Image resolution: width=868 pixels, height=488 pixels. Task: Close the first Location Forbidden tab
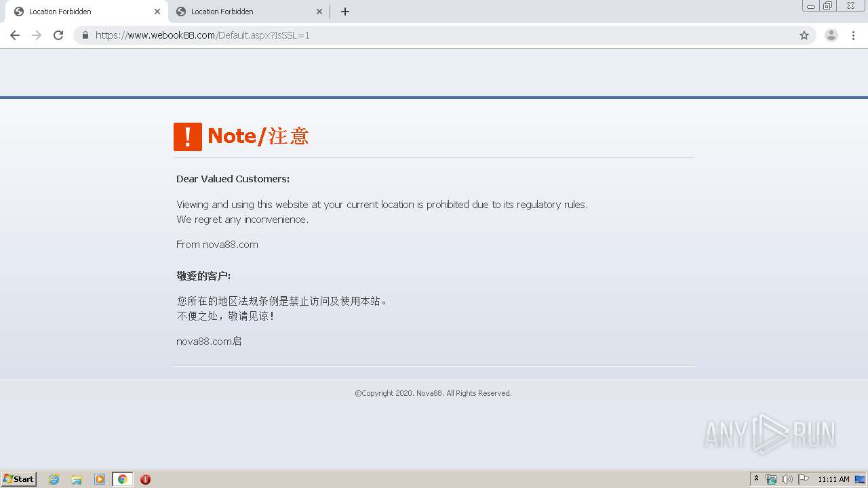tap(157, 12)
